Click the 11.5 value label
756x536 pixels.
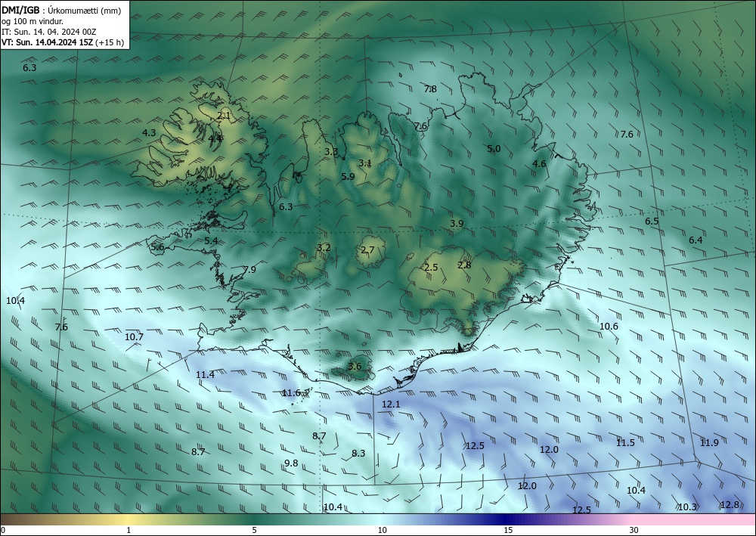tap(625, 442)
